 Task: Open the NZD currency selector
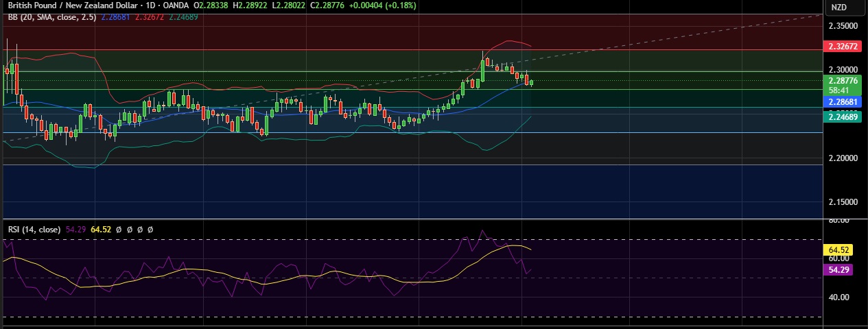(839, 7)
